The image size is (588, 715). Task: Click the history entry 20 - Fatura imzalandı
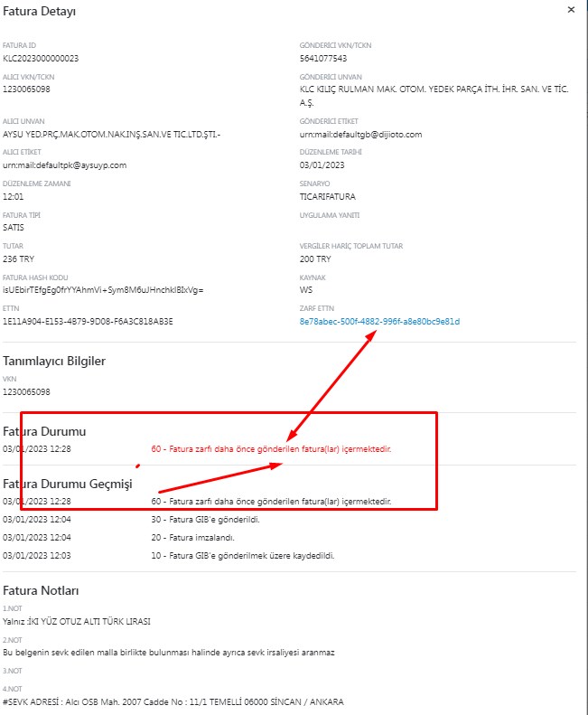point(197,537)
